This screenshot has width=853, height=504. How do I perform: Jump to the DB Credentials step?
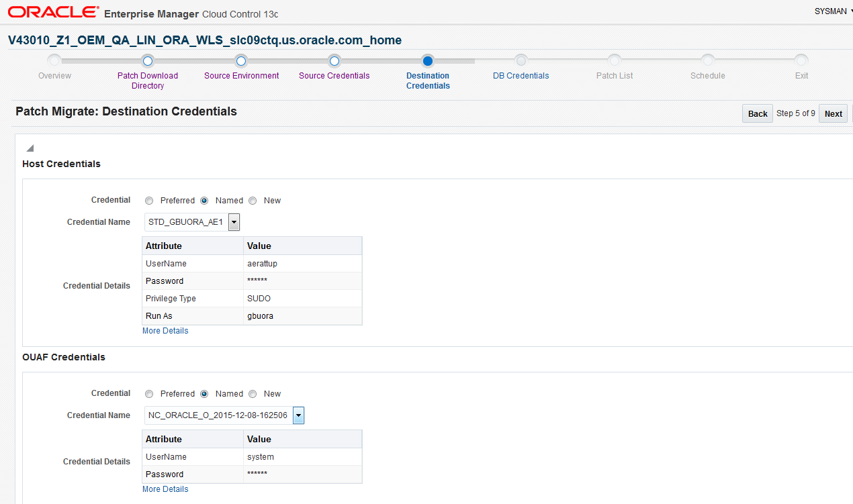[x=521, y=76]
